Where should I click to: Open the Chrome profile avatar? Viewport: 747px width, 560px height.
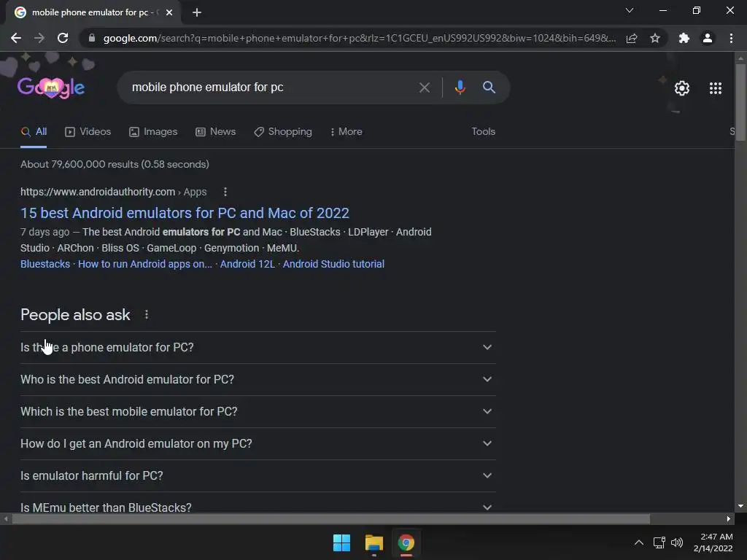click(708, 38)
